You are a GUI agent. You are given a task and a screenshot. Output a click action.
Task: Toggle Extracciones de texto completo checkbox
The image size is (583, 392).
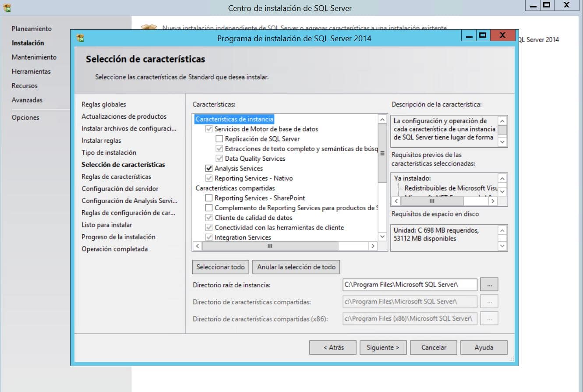tap(219, 149)
